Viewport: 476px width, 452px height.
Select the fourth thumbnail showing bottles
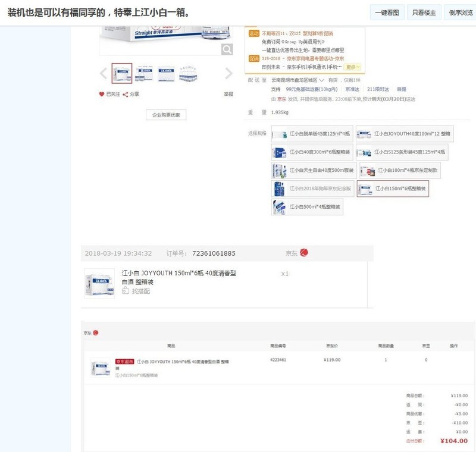[x=188, y=73]
